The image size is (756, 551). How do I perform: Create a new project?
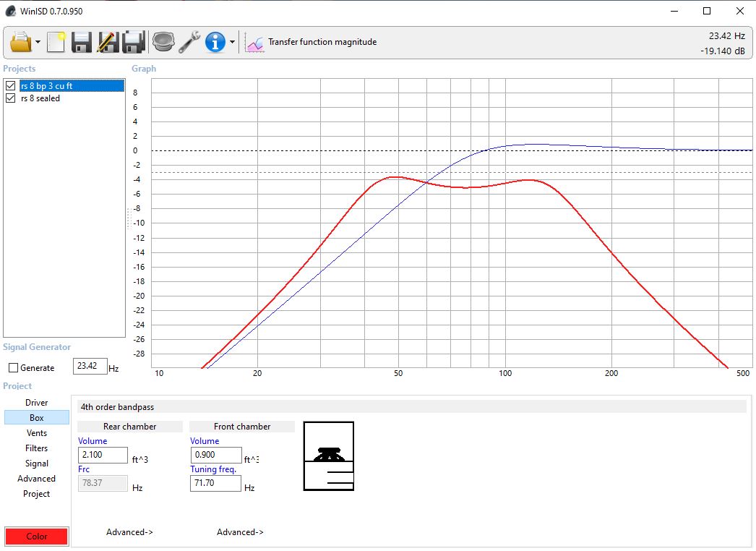56,42
